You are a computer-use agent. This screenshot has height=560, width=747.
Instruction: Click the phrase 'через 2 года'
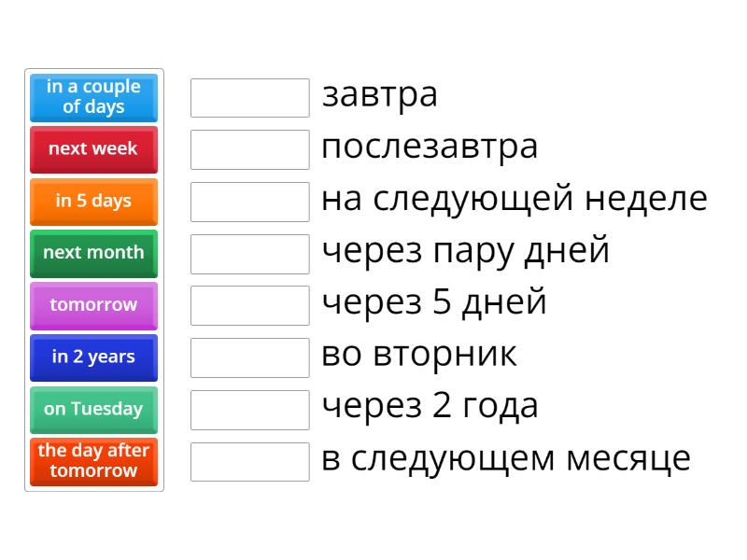430,407
